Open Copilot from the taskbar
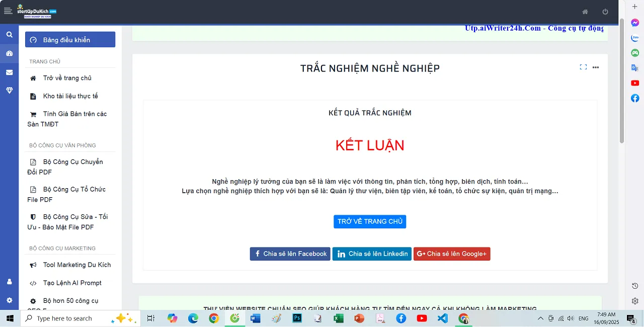The height and width of the screenshot is (327, 644). tap(173, 318)
